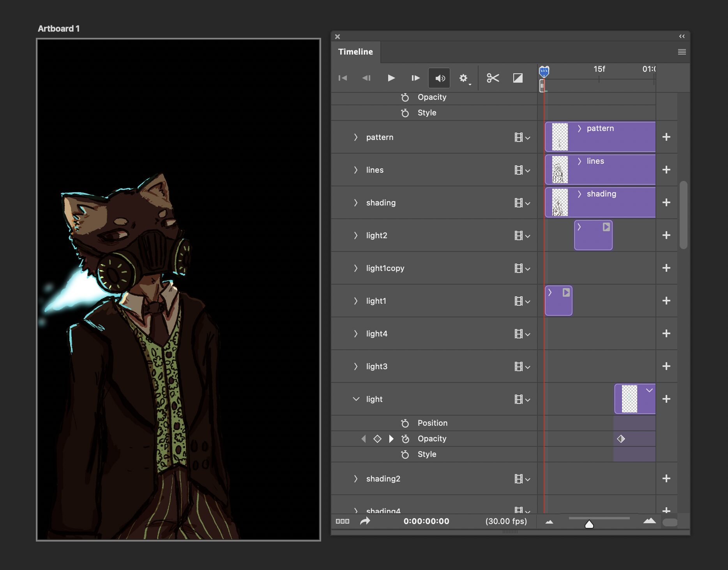Image resolution: width=728 pixels, height=570 pixels.
Task: Add media to light track
Action: [666, 399]
